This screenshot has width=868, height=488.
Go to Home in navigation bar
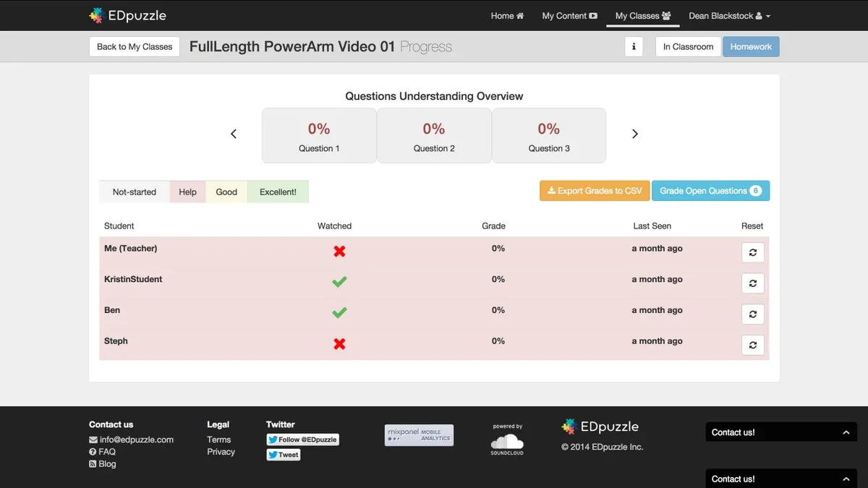coord(507,16)
